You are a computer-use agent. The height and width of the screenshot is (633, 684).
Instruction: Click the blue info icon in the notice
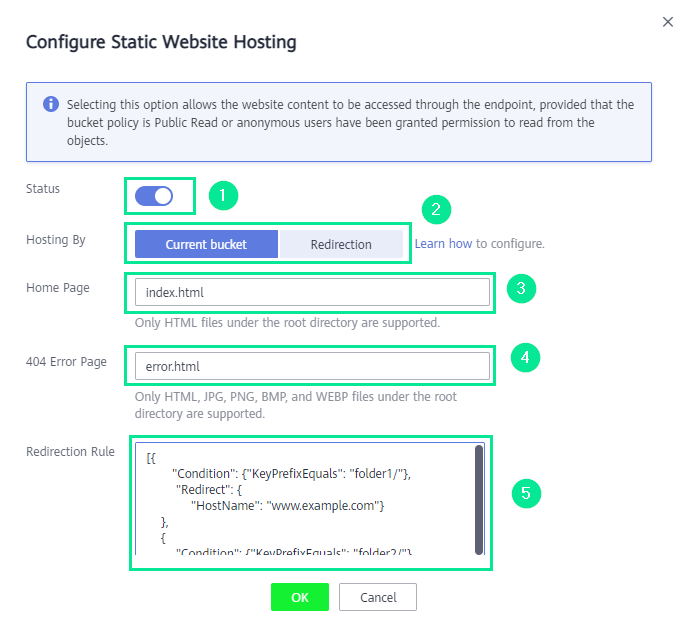click(x=51, y=104)
